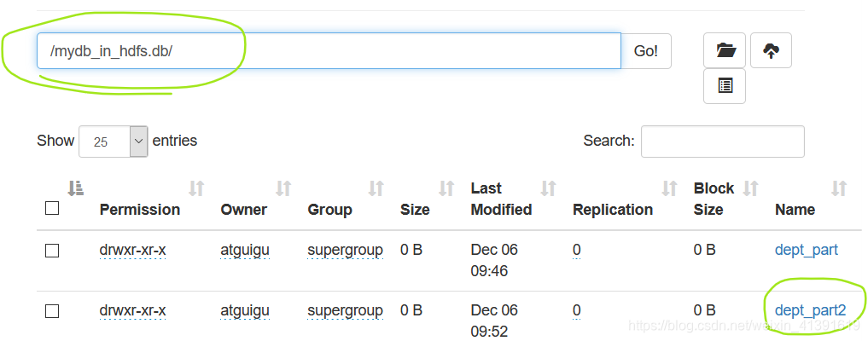Tick the select-all header checkbox
The height and width of the screenshot is (341, 868).
(52, 208)
